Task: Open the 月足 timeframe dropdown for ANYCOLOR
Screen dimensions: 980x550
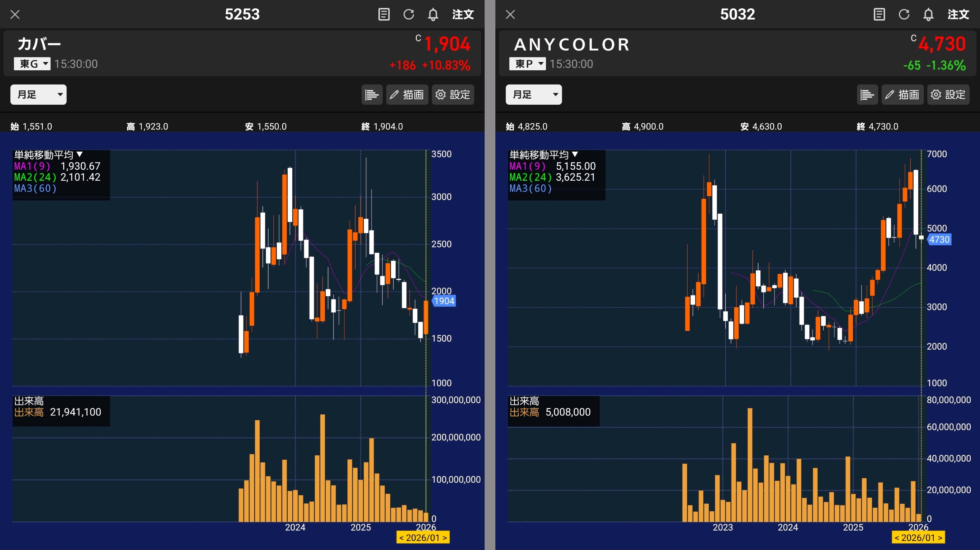Action: 533,94
